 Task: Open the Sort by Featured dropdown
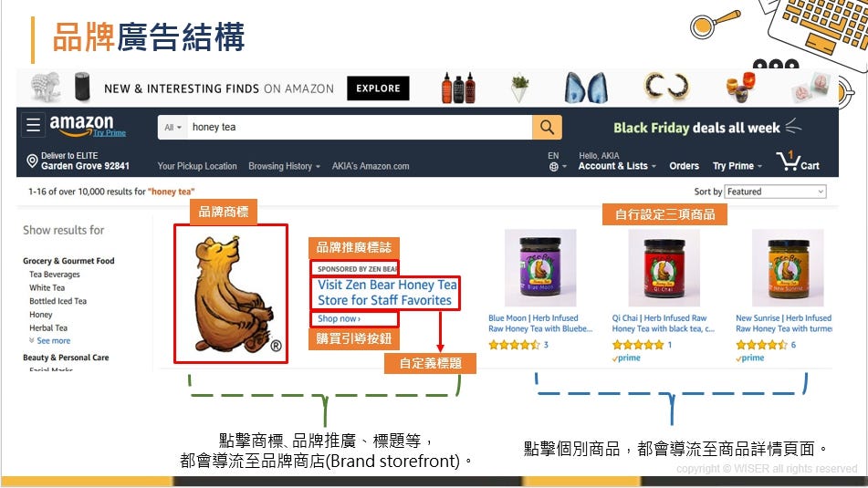pyautogui.click(x=775, y=192)
